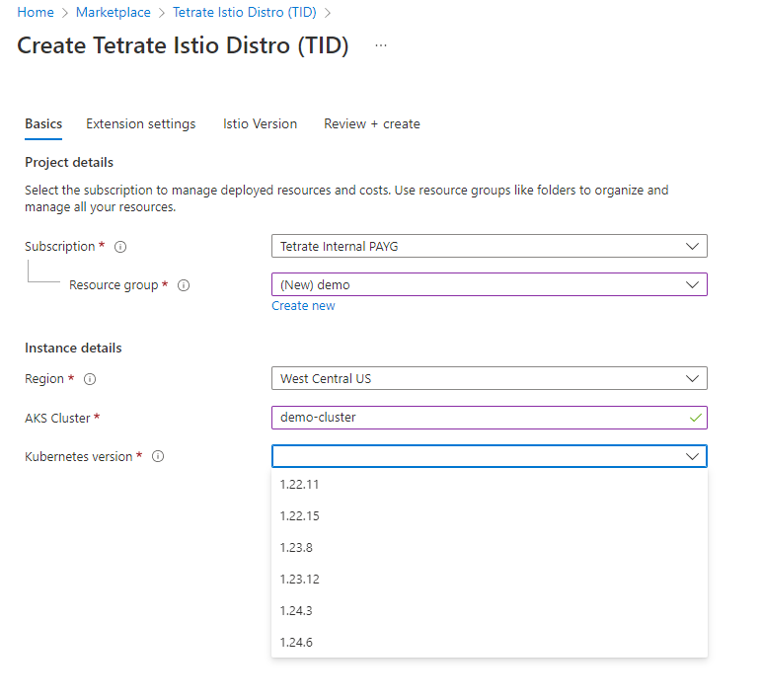Open the Region dropdown

coord(489,378)
